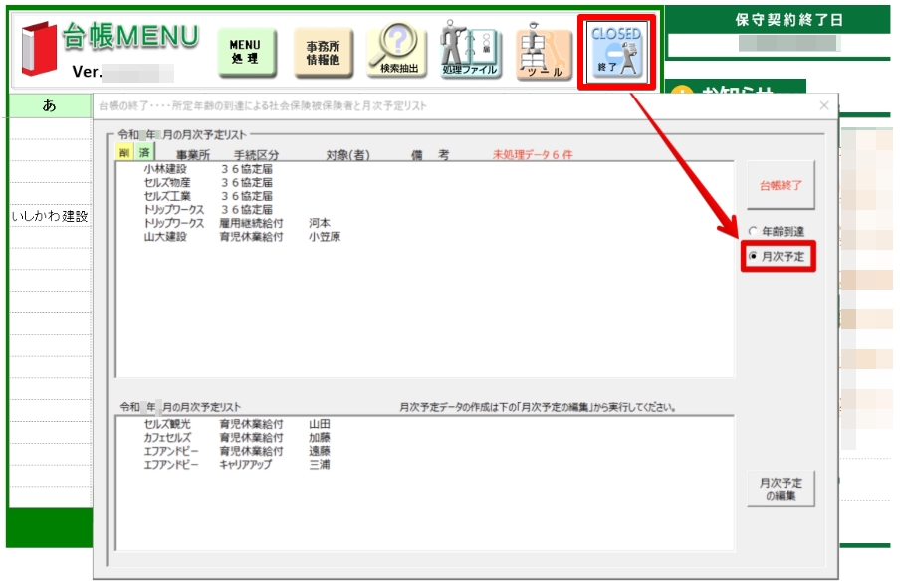Click the 済 done column header
The height and width of the screenshot is (588, 900).
click(144, 152)
